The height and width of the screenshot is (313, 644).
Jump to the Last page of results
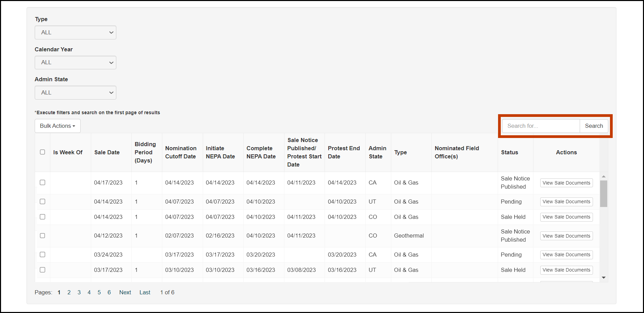[x=145, y=292]
